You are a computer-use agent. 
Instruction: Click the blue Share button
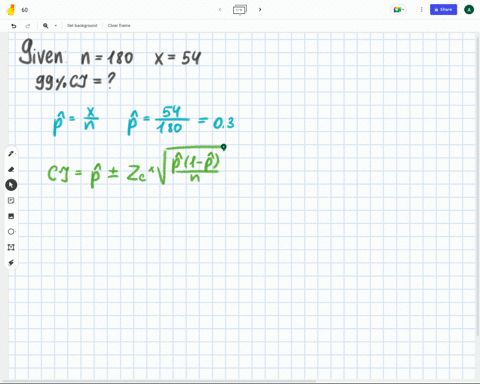tap(443, 10)
